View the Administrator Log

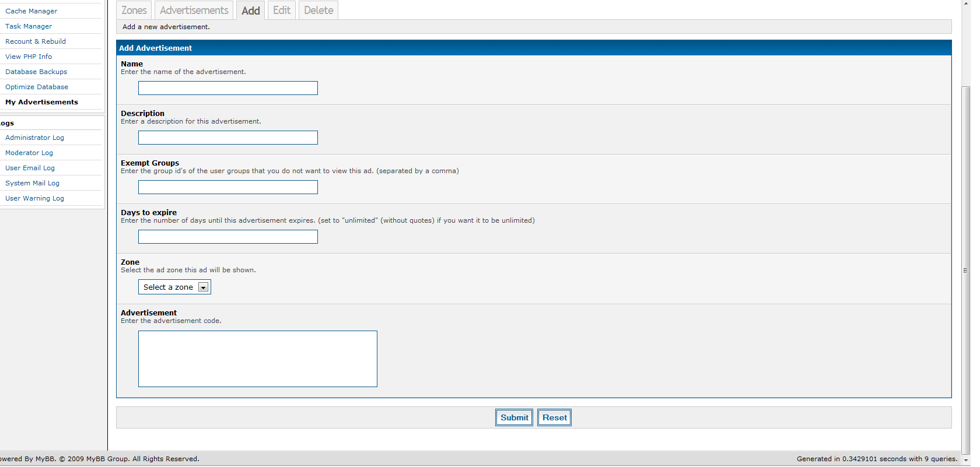tap(34, 138)
